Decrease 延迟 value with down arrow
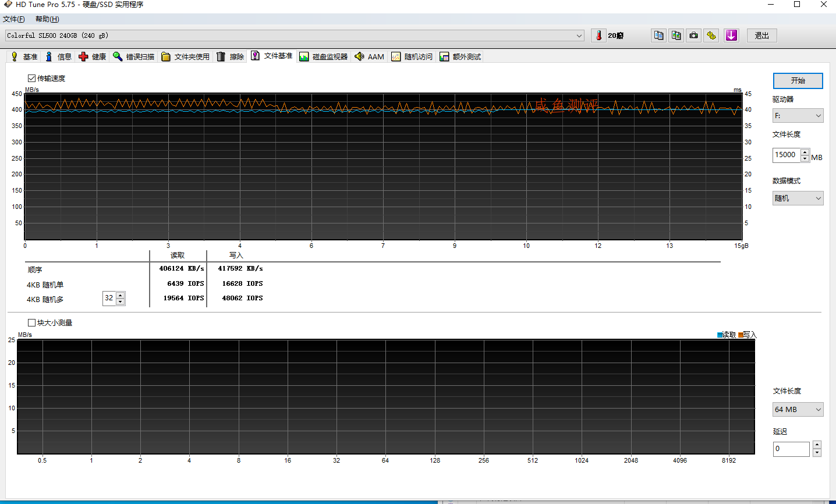The width and height of the screenshot is (836, 504). coord(817,452)
